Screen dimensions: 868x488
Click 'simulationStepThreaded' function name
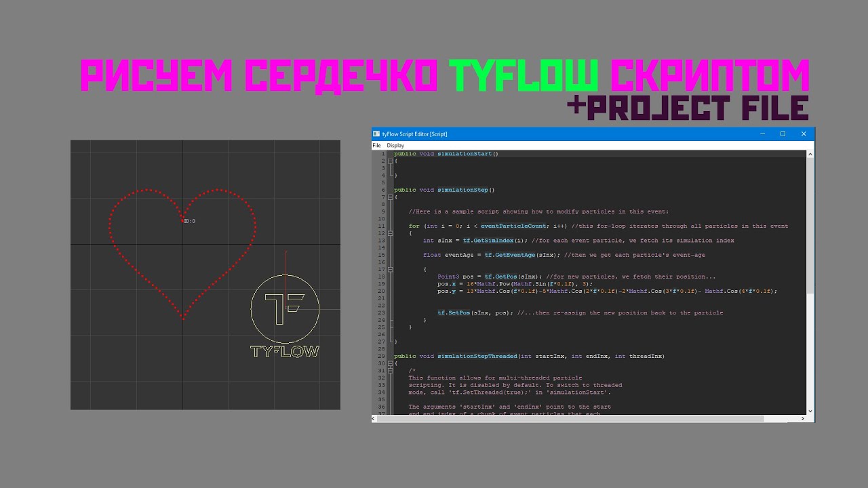(x=477, y=356)
